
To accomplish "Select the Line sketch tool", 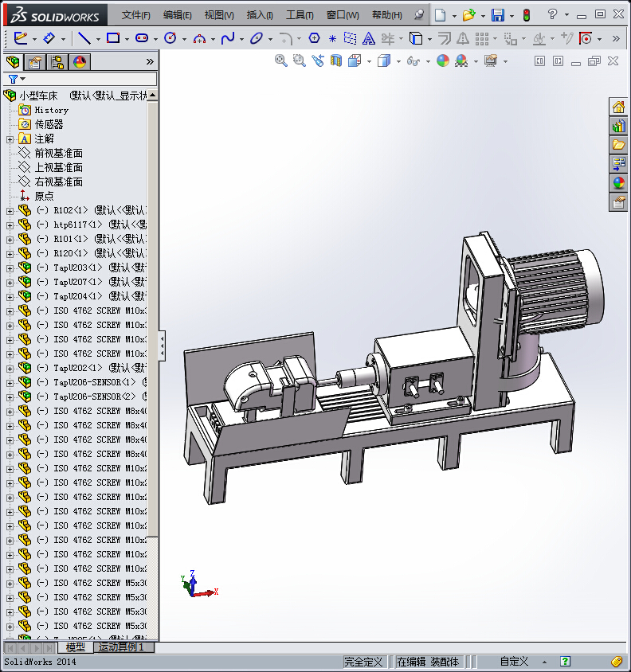I will pos(83,38).
